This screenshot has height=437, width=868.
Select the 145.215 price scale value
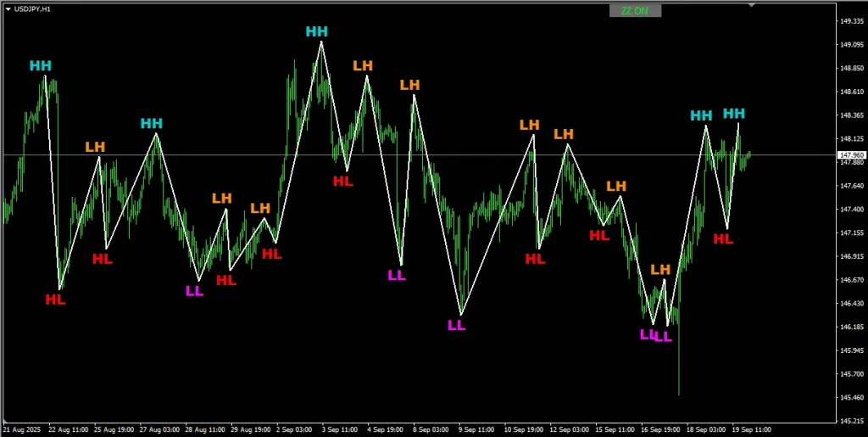(851, 420)
